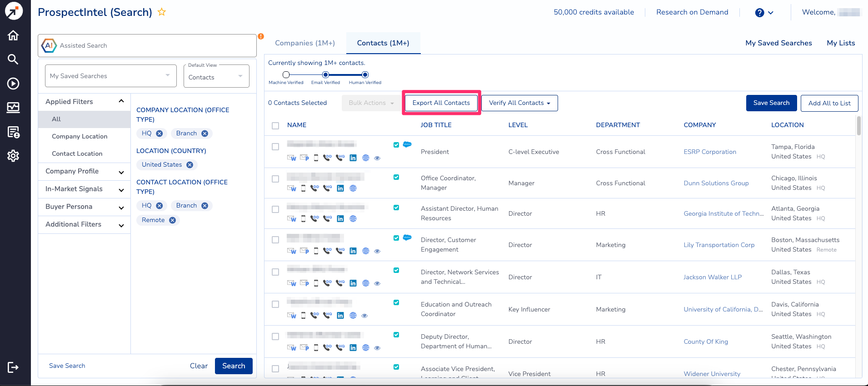Viewport: 868px width, 386px height.
Task: Click Export All Contacts button
Action: 441,103
